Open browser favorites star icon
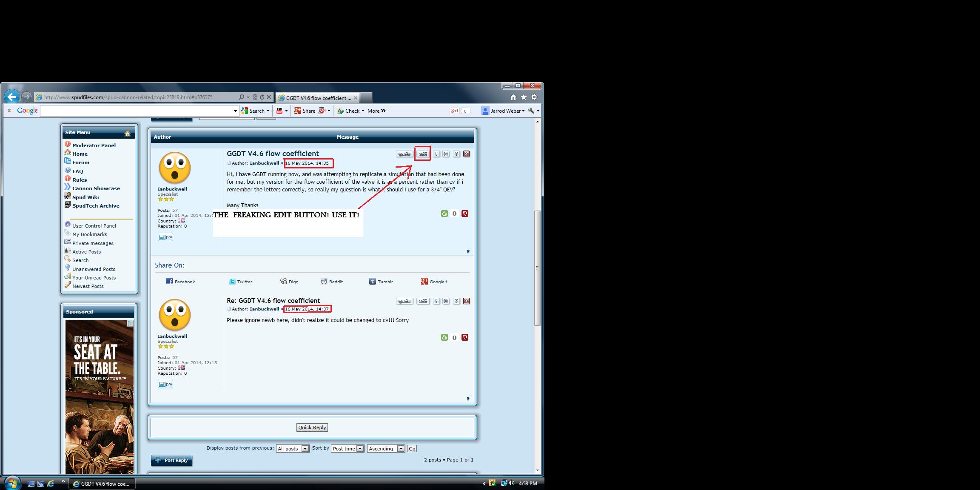 (x=524, y=97)
